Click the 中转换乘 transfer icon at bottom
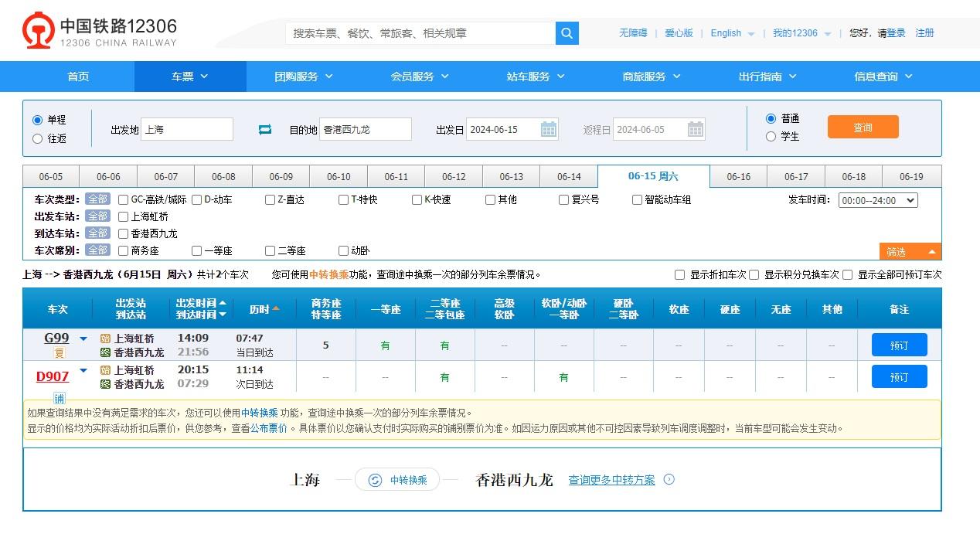 (374, 479)
